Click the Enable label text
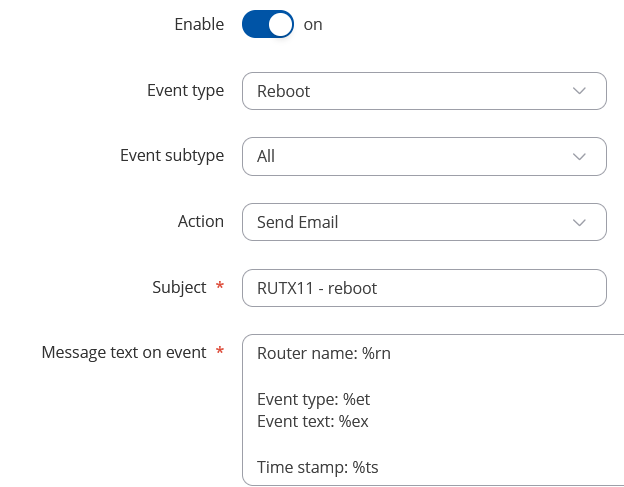 [x=199, y=24]
